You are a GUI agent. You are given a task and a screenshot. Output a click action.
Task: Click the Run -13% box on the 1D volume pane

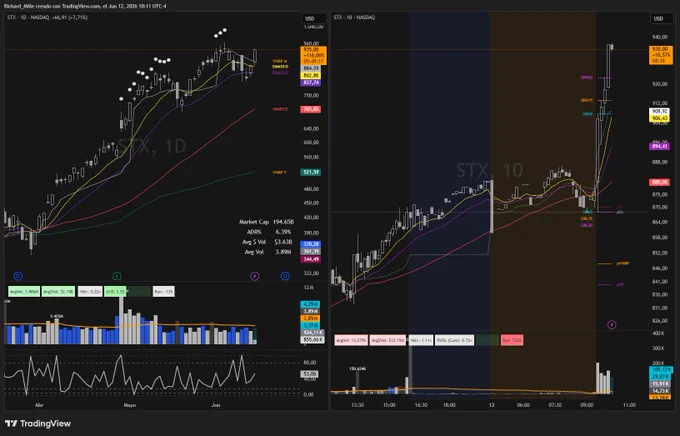(164, 292)
